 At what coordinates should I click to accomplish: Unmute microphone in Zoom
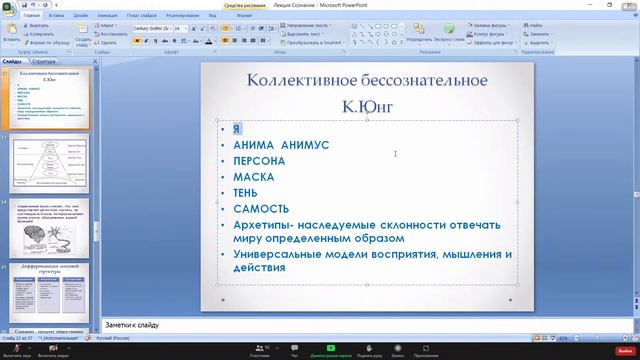pos(17,351)
